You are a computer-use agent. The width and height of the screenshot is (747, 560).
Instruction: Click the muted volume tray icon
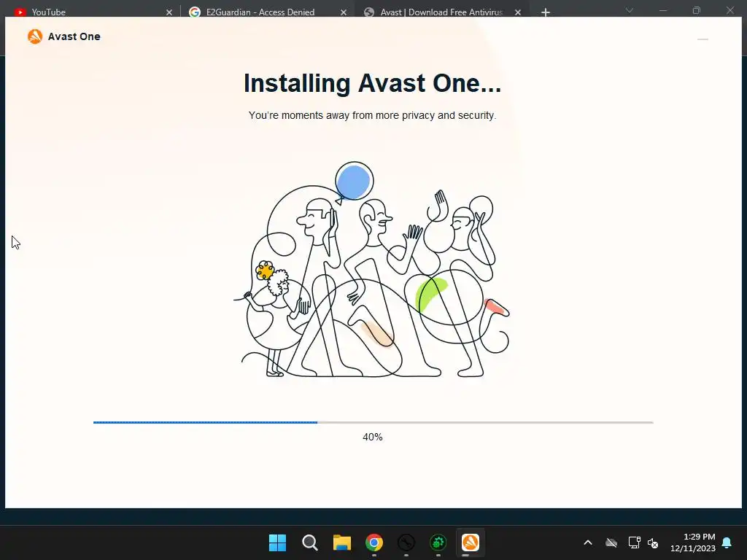click(x=653, y=542)
